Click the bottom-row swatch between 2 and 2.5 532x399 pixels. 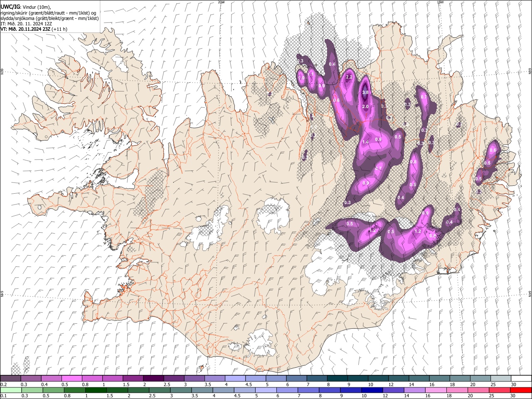[x=138, y=390]
